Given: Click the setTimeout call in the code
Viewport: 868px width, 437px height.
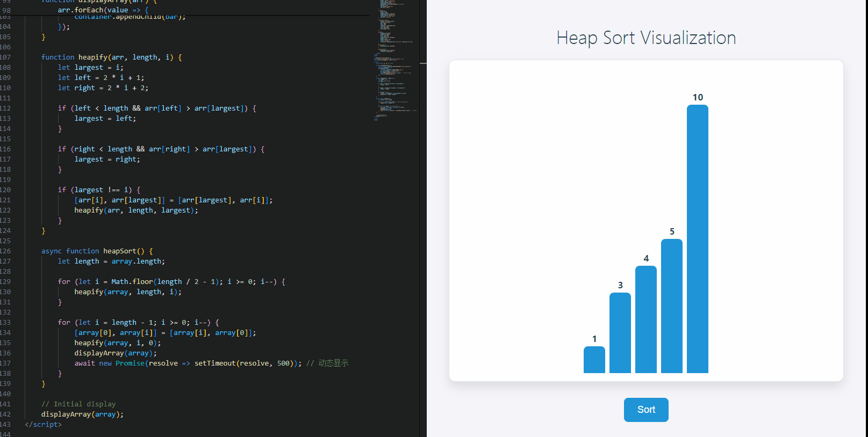Looking at the screenshot, I should pyautogui.click(x=215, y=363).
